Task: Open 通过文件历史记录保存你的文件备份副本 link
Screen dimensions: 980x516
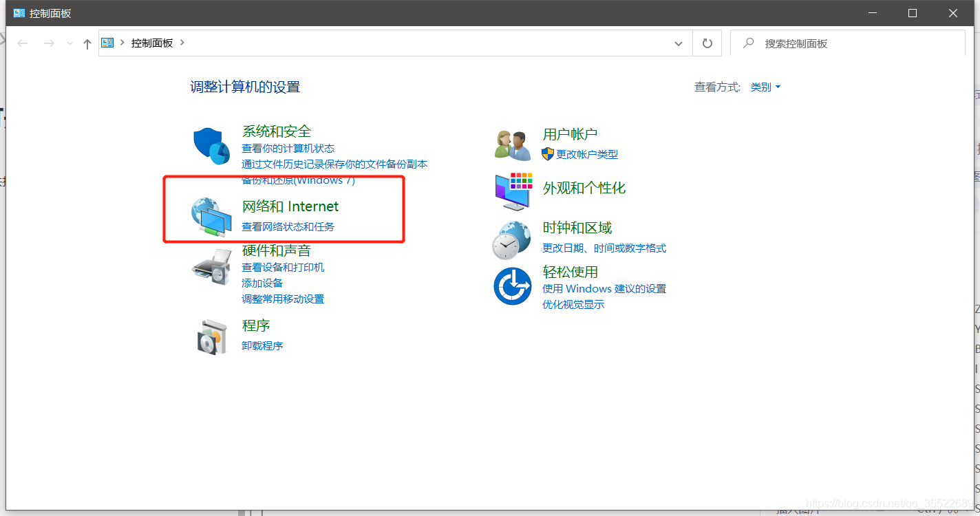Action: pyautogui.click(x=334, y=164)
